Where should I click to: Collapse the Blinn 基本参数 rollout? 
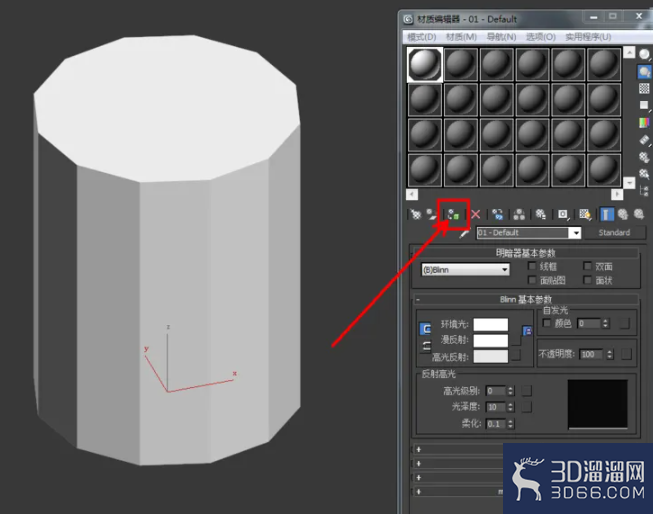tap(526, 299)
